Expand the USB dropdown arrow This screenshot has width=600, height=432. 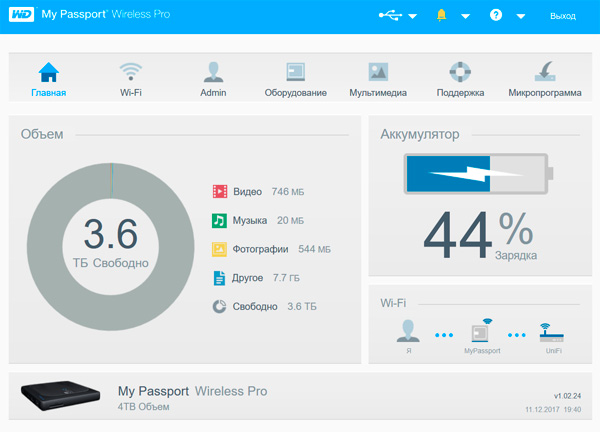412,17
